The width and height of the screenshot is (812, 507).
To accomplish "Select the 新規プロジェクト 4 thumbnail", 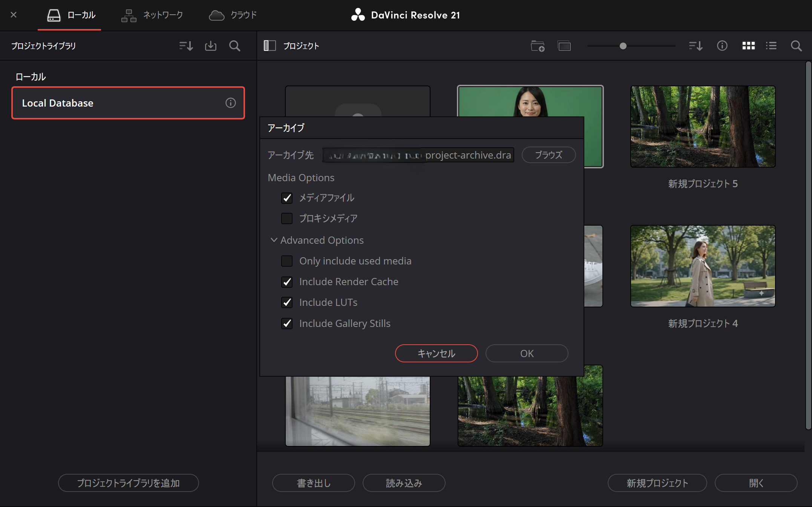I will click(x=703, y=266).
